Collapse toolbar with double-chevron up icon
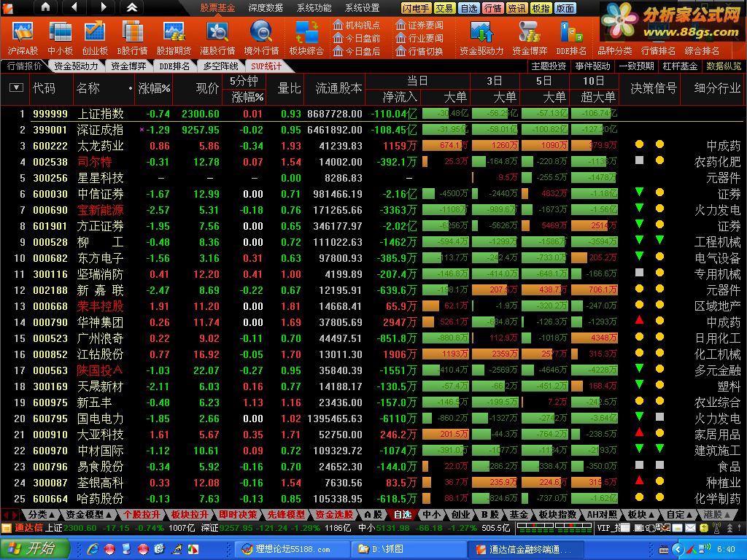The width and height of the screenshot is (747, 560). (x=132, y=7)
